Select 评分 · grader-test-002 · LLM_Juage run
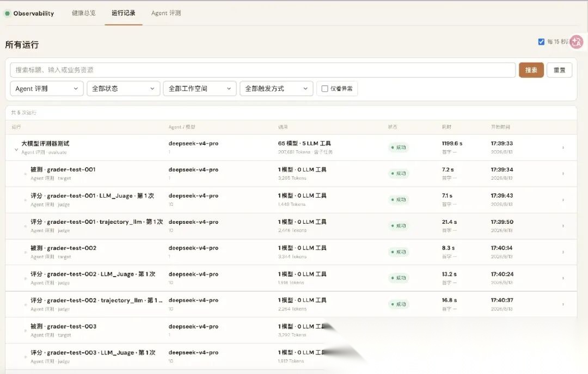Screen dimensions: 588x374 tap(93, 274)
